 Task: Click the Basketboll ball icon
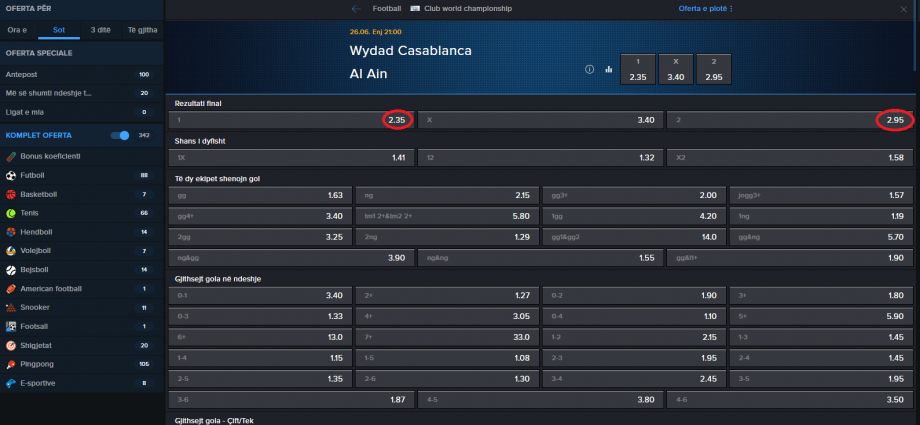[11, 194]
